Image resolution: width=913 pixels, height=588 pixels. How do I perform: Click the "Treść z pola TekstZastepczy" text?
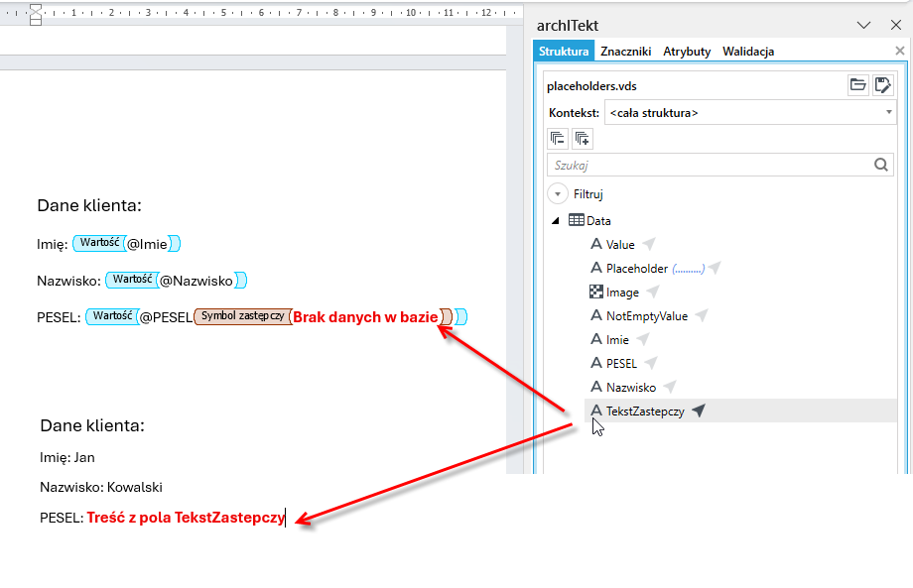click(186, 517)
